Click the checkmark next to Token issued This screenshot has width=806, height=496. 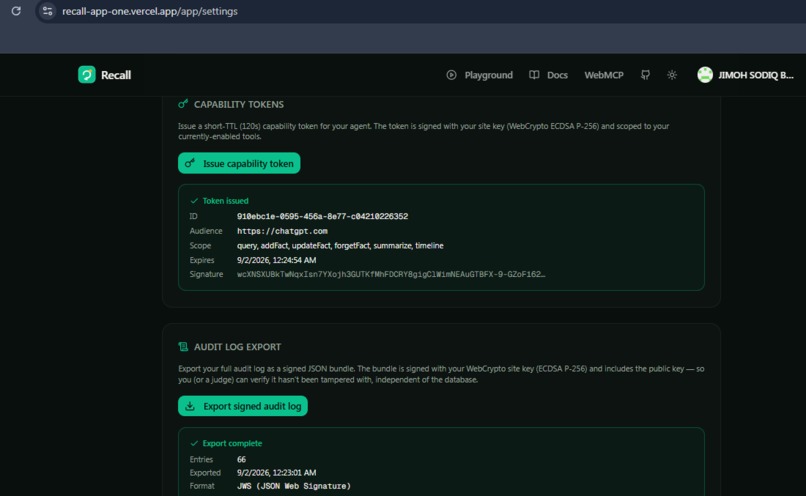(x=194, y=200)
